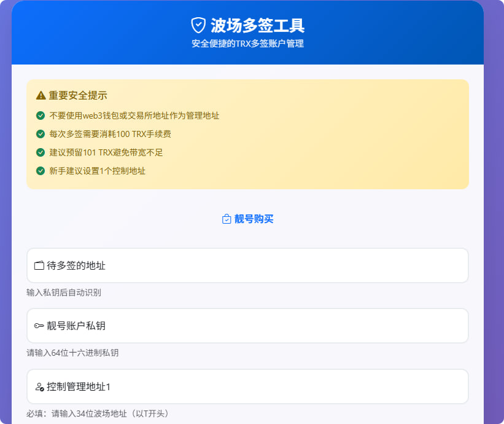Click the checkmark beside 预留101 TRX tip
This screenshot has height=424, width=504.
pos(40,152)
